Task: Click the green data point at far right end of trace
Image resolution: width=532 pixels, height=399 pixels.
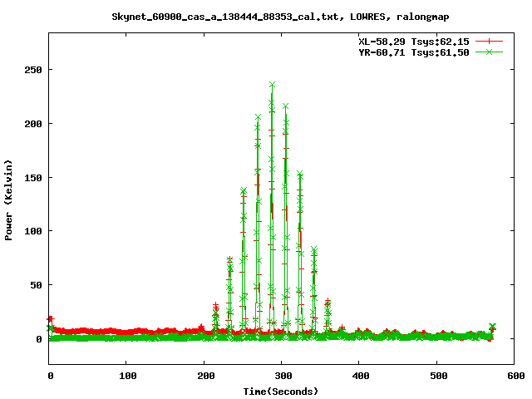Action: pos(492,327)
